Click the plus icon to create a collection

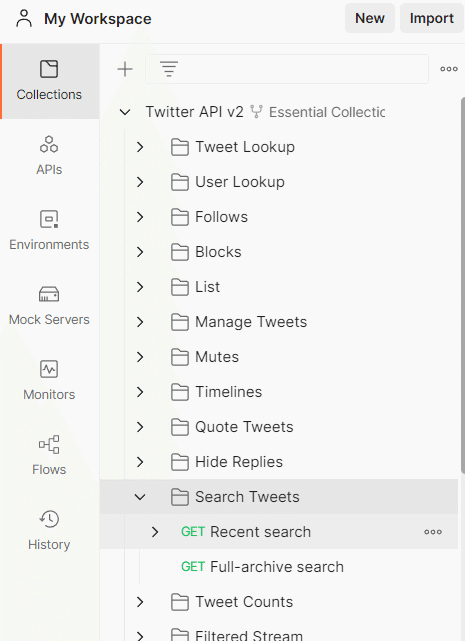[x=125, y=69]
